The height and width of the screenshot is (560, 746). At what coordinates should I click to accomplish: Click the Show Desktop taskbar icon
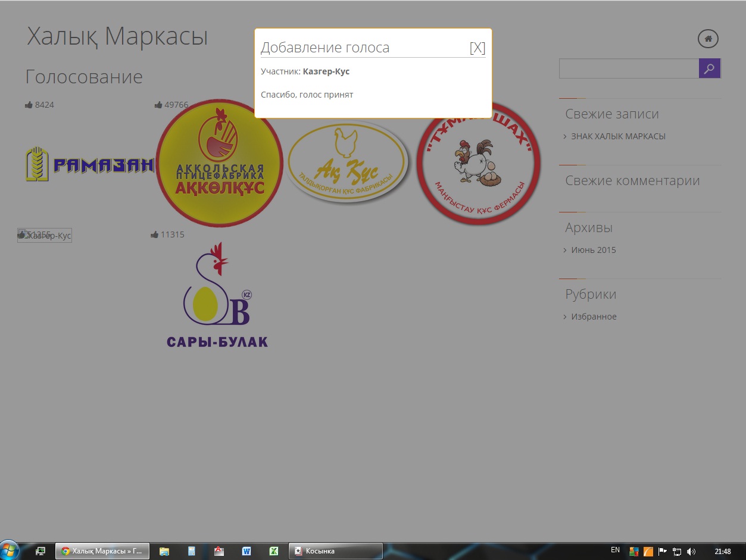click(x=40, y=551)
